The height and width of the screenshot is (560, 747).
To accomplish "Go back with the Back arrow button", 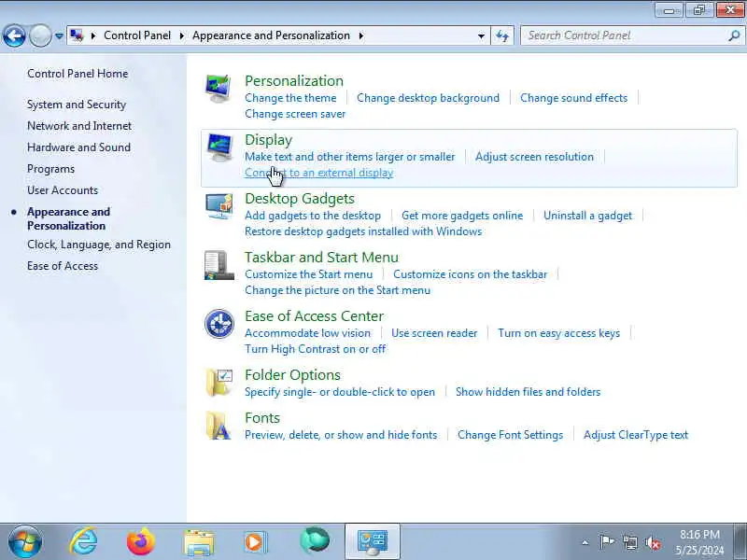I will (x=14, y=35).
